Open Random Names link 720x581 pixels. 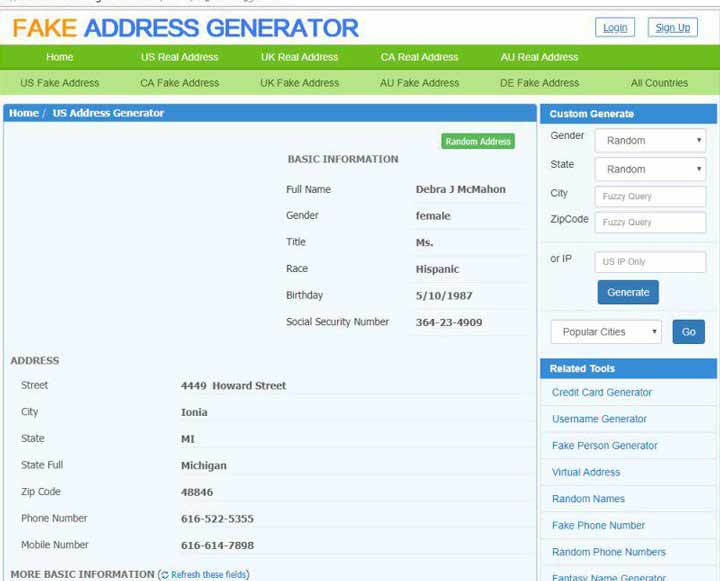pos(588,499)
